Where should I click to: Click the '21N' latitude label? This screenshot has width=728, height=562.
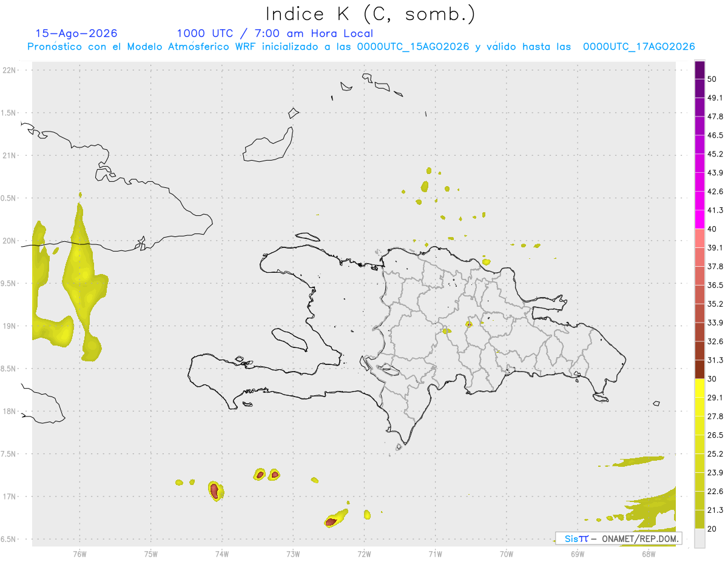[x=10, y=155]
